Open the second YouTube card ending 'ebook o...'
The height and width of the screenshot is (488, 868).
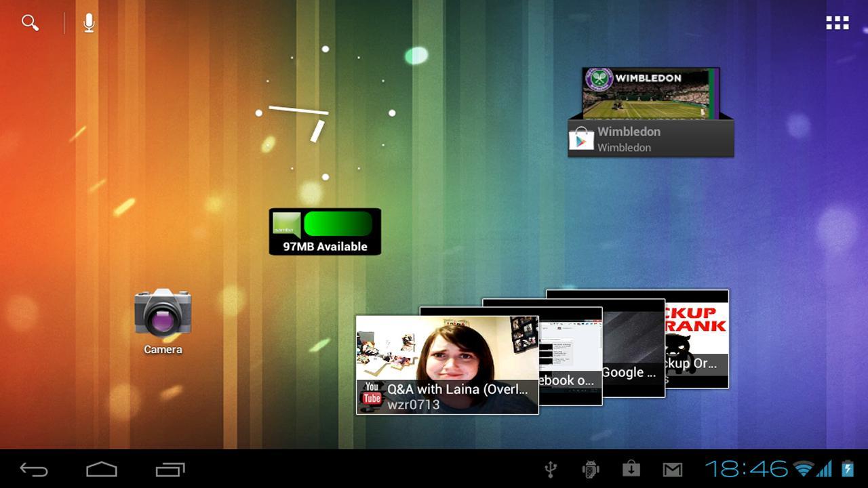[570, 357]
